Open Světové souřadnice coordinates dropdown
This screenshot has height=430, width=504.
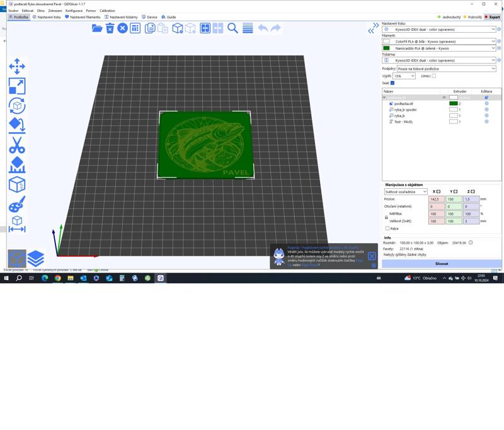tap(406, 192)
